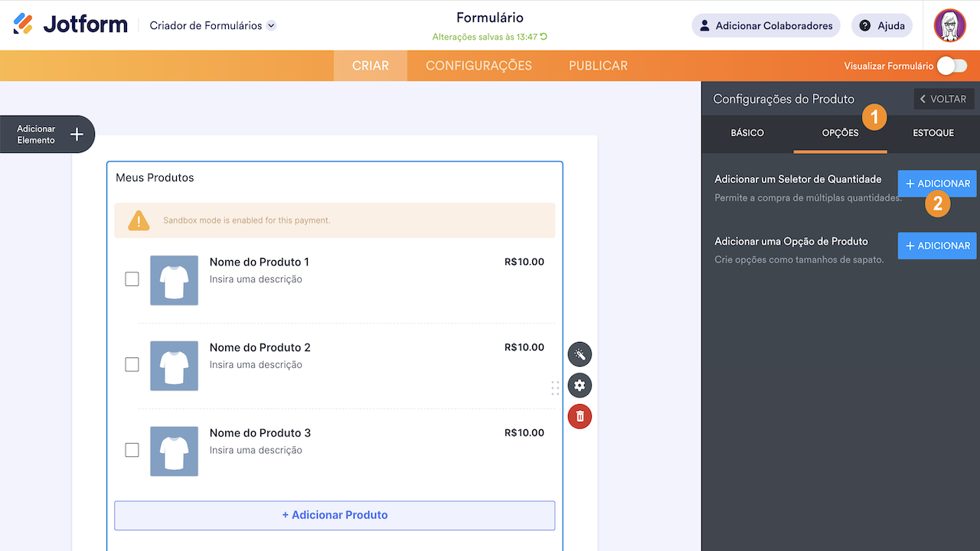
Task: Click the Jotform logo
Action: tap(70, 24)
